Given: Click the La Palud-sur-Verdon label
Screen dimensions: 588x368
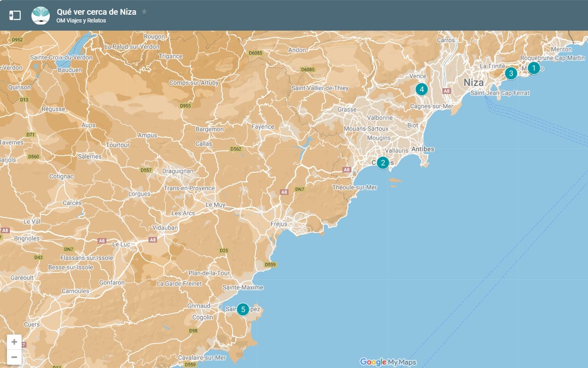Looking at the screenshot, I should pyautogui.click(x=132, y=47).
